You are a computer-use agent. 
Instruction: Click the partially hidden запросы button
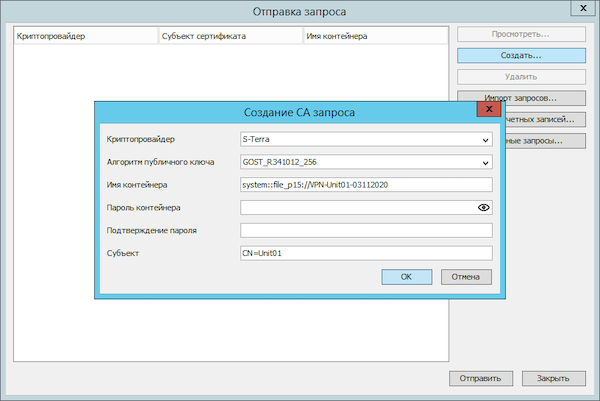point(546,141)
